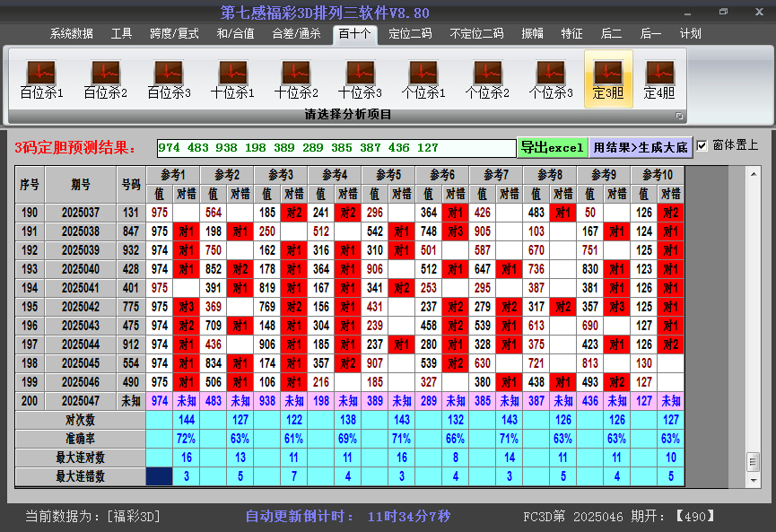The width and height of the screenshot is (776, 532).
Task: Click the 序号 column header
Action: (x=30, y=185)
